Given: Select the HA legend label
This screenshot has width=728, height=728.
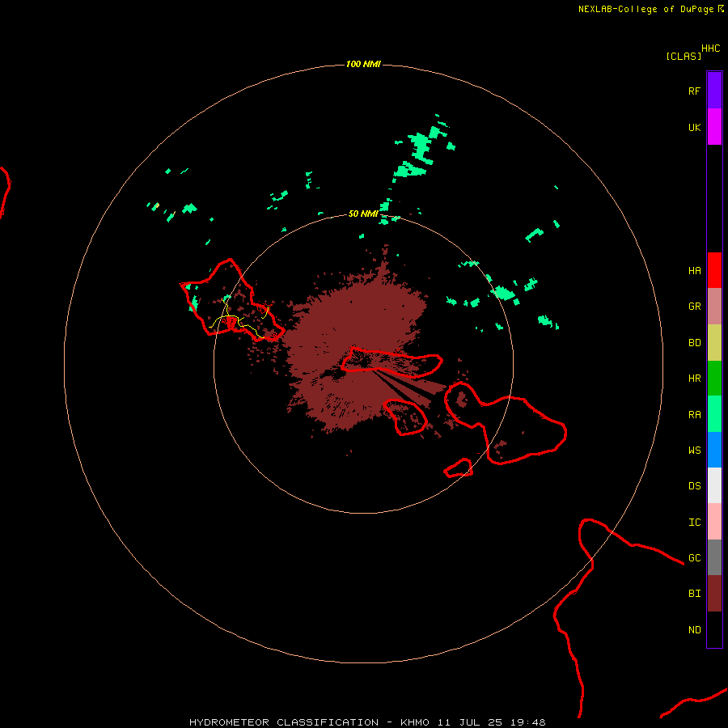Looking at the screenshot, I should point(694,271).
